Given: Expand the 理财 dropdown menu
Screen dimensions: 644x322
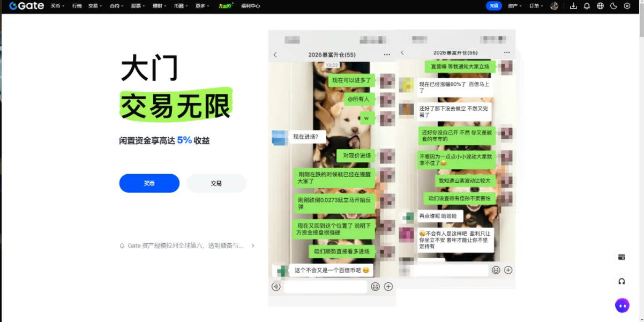Looking at the screenshot, I should click(159, 6).
